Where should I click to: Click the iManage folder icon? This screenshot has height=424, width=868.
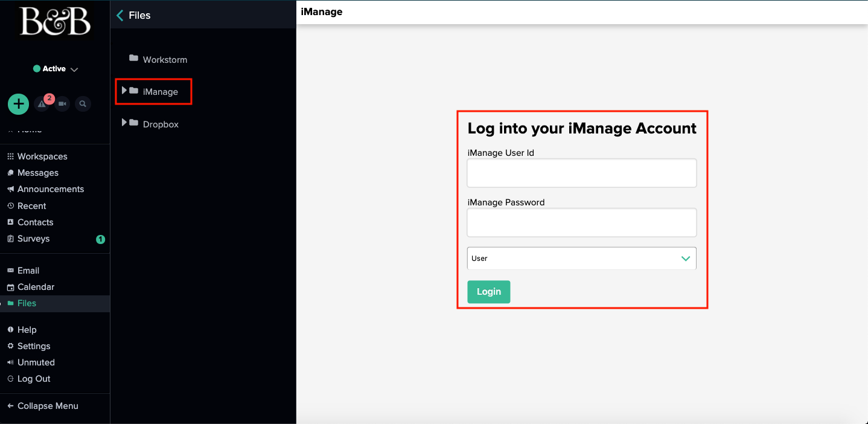tap(134, 91)
